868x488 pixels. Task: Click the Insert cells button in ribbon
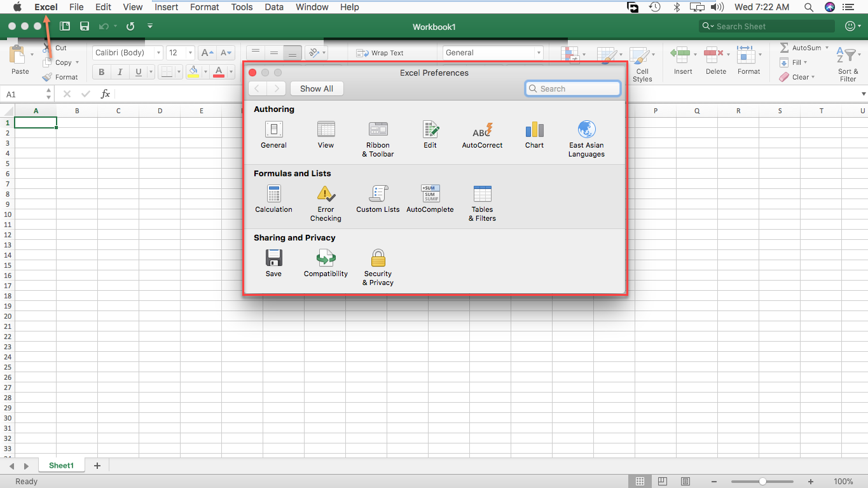[683, 60]
